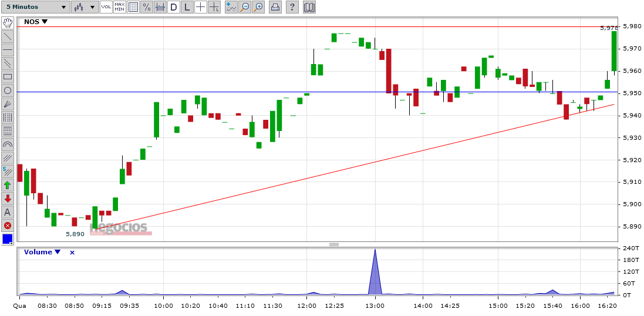Zoom in with the plus magnifier
644x316 pixels.
[x=258, y=7]
